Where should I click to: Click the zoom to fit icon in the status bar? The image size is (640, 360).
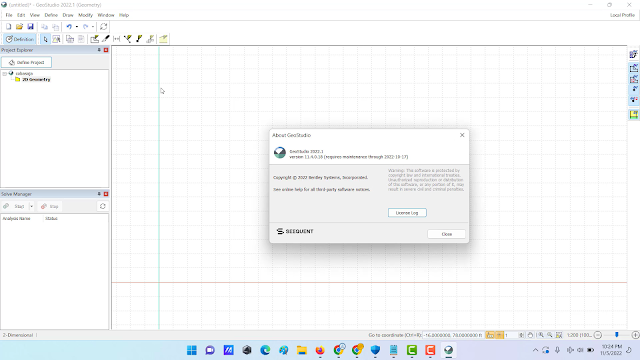559,335
